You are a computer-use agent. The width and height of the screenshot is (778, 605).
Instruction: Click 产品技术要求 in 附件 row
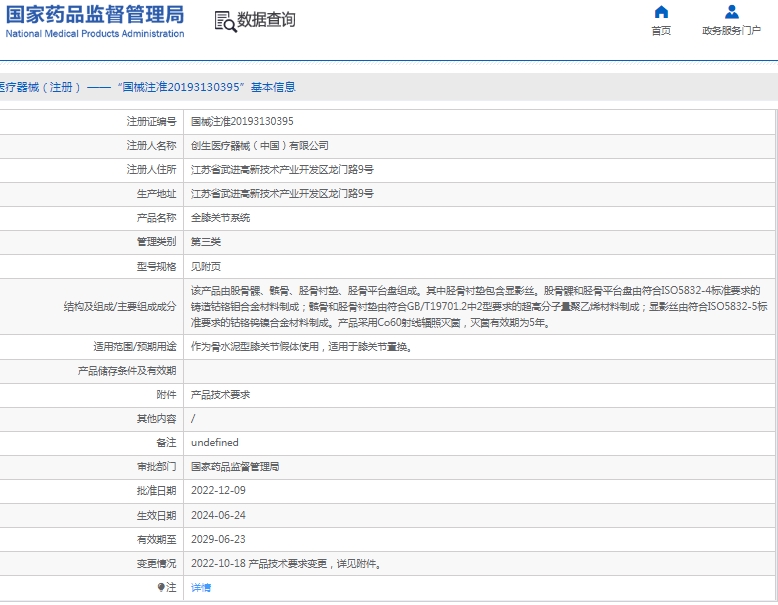click(220, 395)
